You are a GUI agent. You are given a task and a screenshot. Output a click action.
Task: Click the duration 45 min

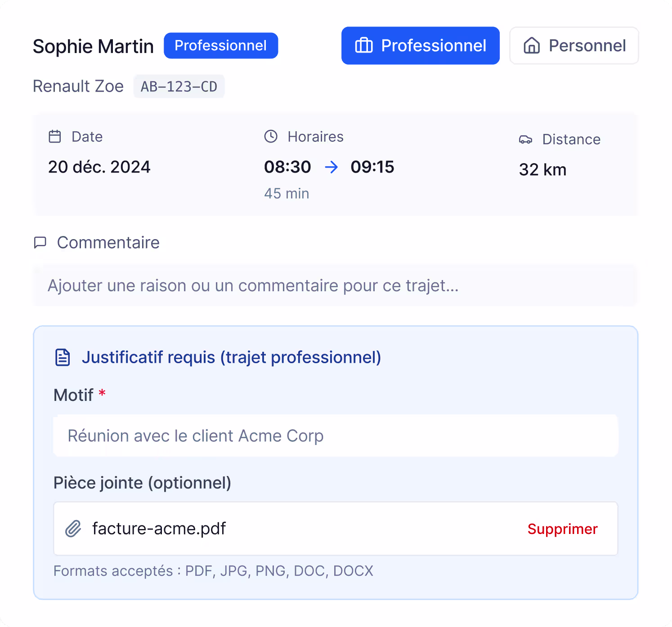pyautogui.click(x=287, y=194)
